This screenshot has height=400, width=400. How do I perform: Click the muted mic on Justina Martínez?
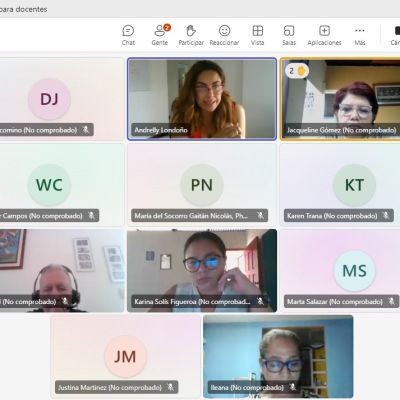coord(170,387)
